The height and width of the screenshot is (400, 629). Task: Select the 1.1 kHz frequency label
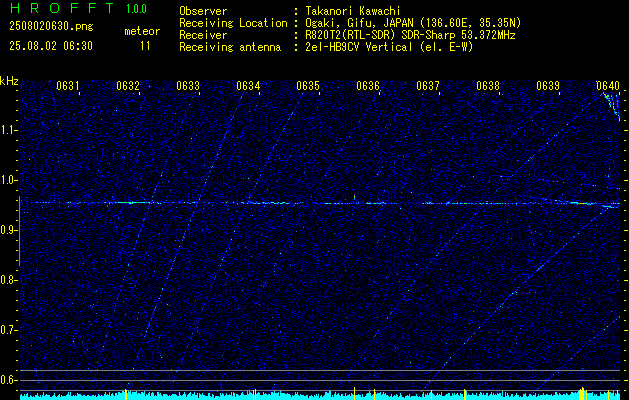[8, 130]
